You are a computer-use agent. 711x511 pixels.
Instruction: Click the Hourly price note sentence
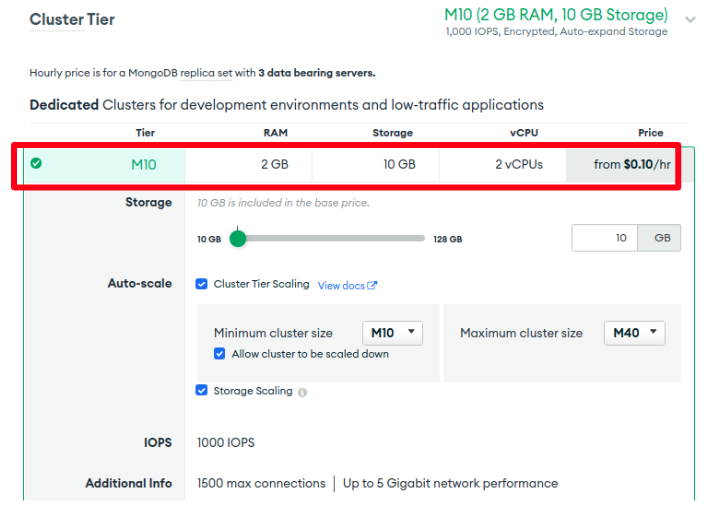pos(202,73)
